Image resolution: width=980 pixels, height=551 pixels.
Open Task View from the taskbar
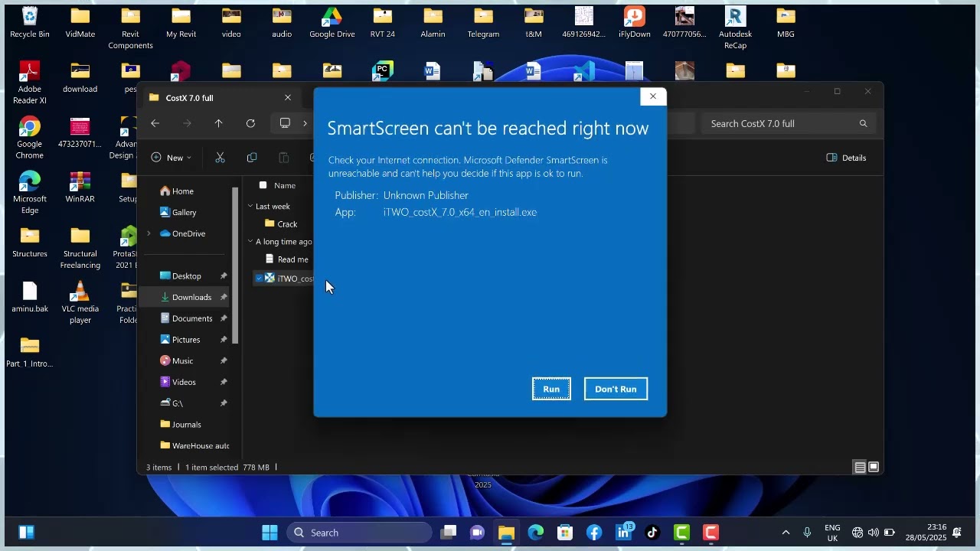(x=449, y=533)
